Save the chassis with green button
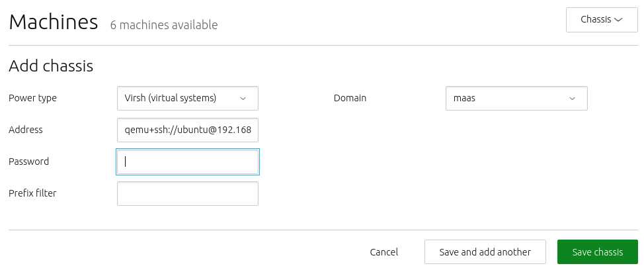The height and width of the screenshot is (274, 644). point(598,251)
